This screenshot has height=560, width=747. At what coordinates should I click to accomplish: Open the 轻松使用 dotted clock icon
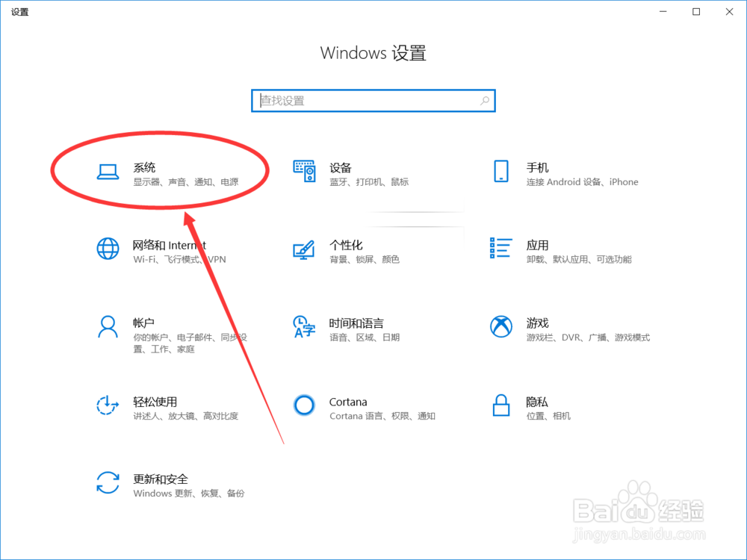(x=108, y=405)
